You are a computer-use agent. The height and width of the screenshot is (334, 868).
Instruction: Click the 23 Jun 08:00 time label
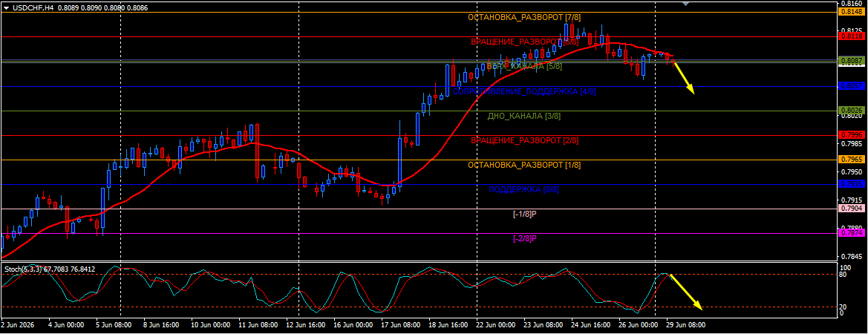544,325
